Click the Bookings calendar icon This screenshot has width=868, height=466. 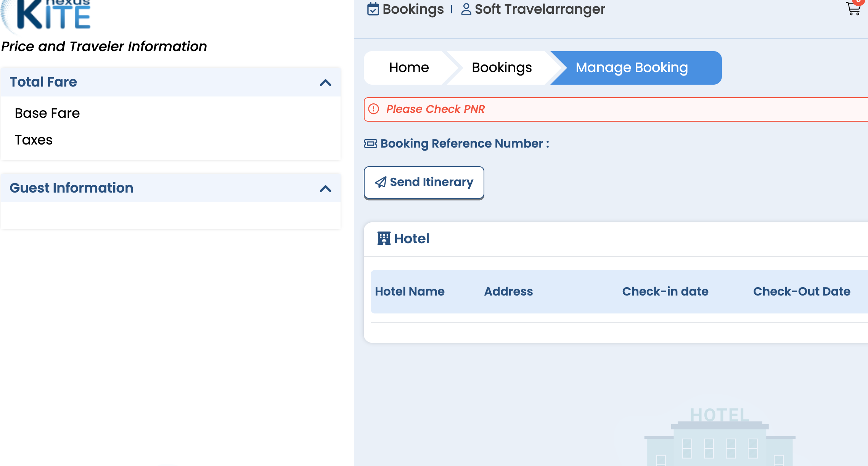click(373, 9)
